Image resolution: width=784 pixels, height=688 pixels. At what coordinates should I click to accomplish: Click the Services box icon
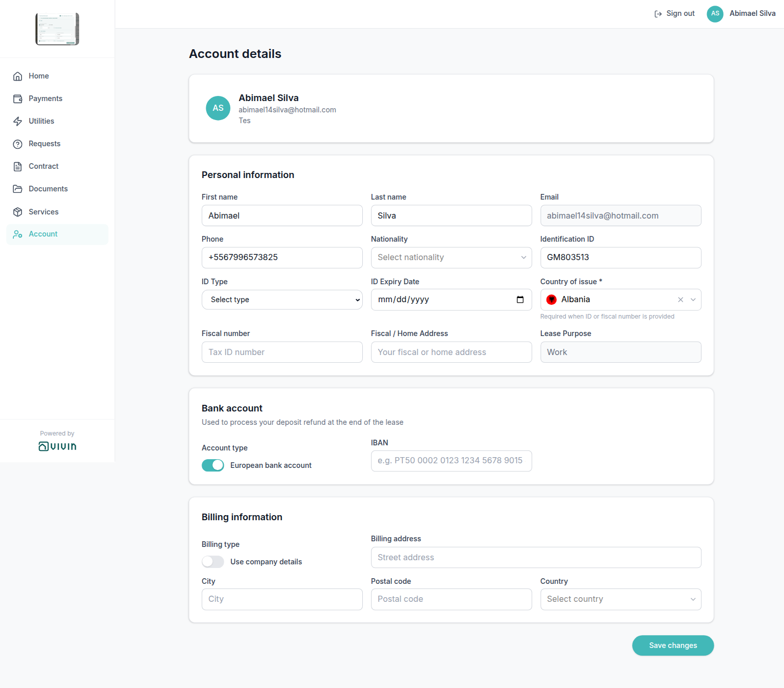[17, 212]
